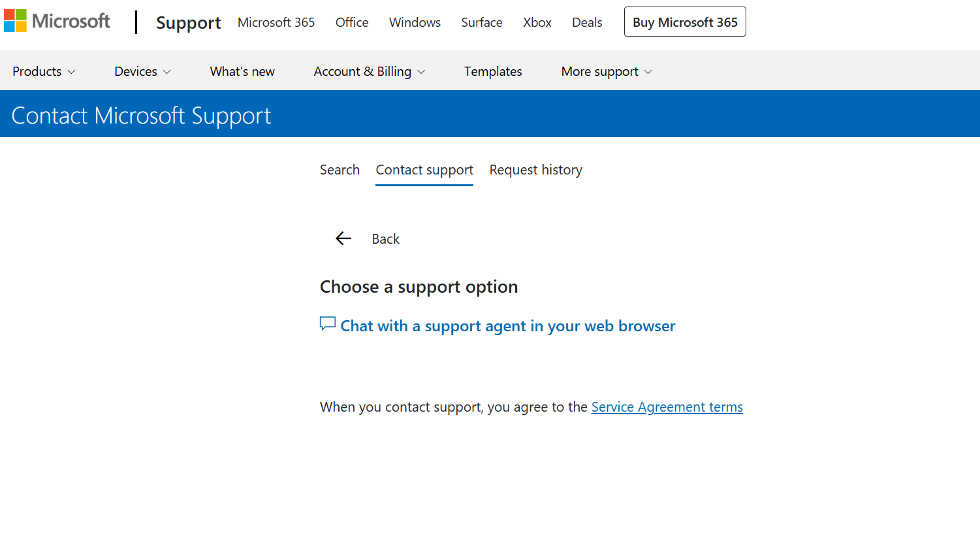Expand the Devices dropdown menu
Screen dimensions: 980x558
142,71
